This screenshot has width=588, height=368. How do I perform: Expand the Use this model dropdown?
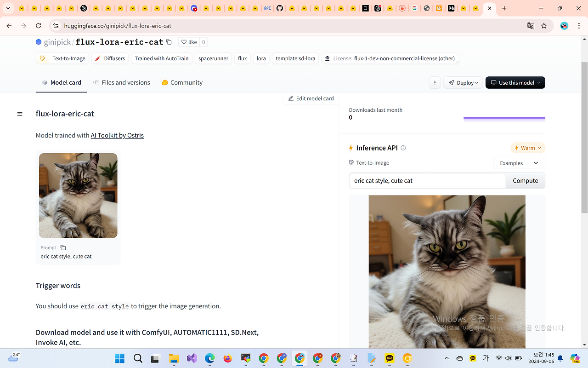coord(515,83)
